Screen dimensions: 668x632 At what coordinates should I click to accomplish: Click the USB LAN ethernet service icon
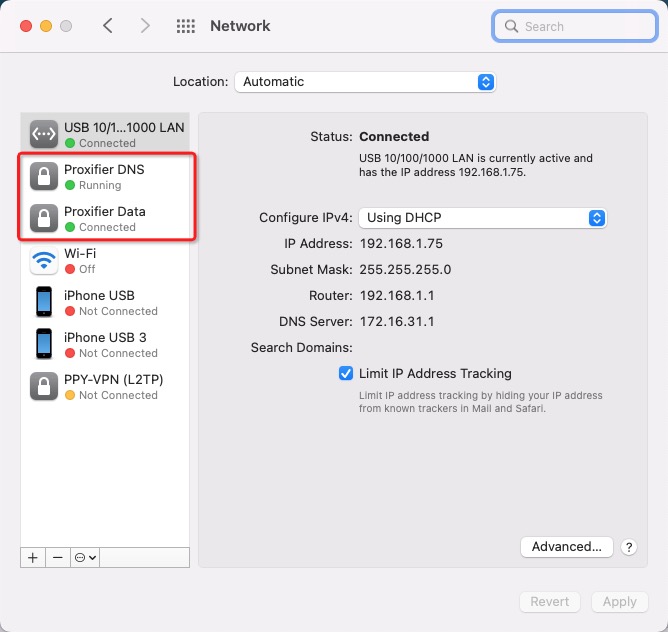(x=44, y=134)
